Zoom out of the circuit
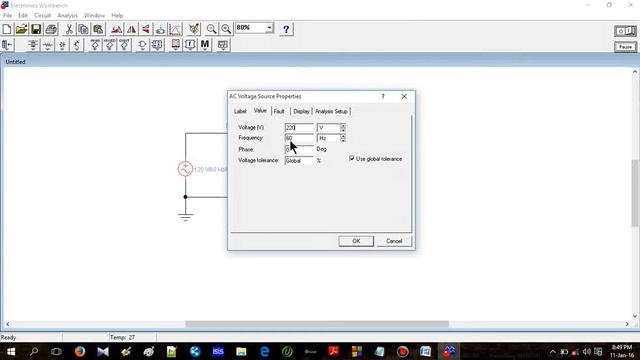This screenshot has height=360, width=640. (x=211, y=29)
